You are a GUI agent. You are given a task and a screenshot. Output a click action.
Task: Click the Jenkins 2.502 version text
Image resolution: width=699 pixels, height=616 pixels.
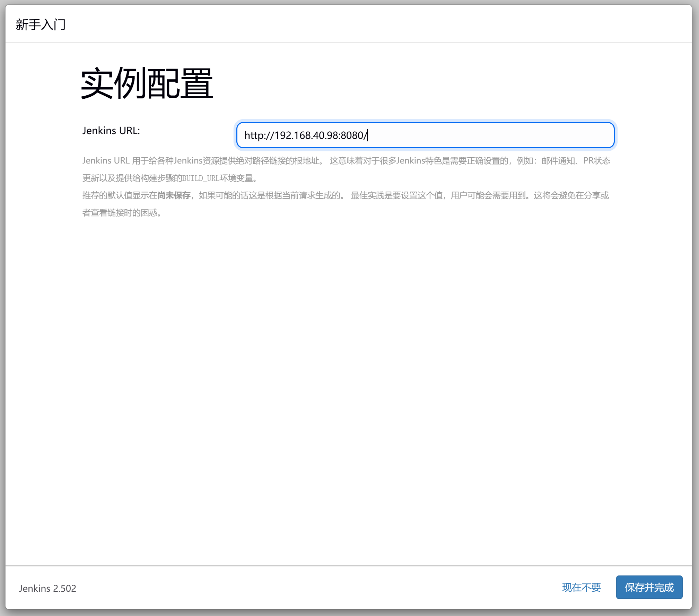(x=47, y=588)
